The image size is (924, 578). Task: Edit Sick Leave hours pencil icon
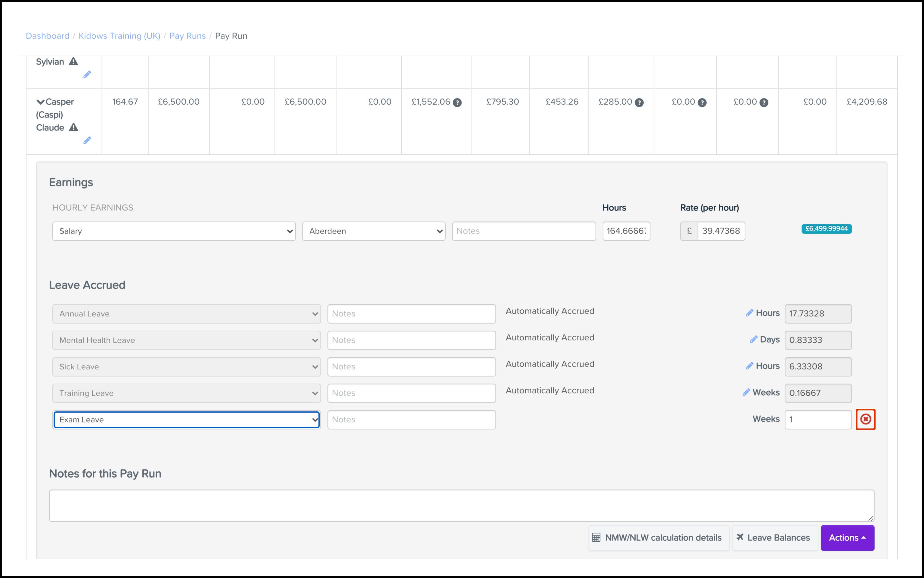click(x=749, y=366)
